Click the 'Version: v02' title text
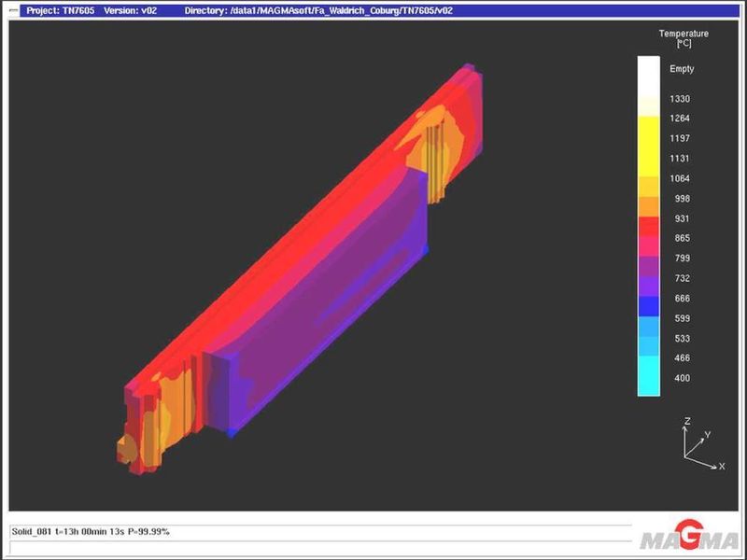Image resolution: width=747 pixels, height=560 pixels. coord(130,10)
